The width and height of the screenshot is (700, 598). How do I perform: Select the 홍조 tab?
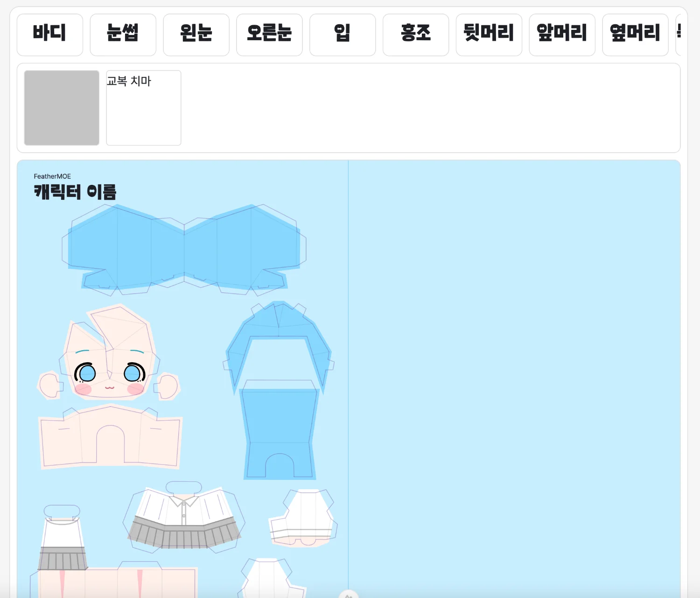pos(415,35)
